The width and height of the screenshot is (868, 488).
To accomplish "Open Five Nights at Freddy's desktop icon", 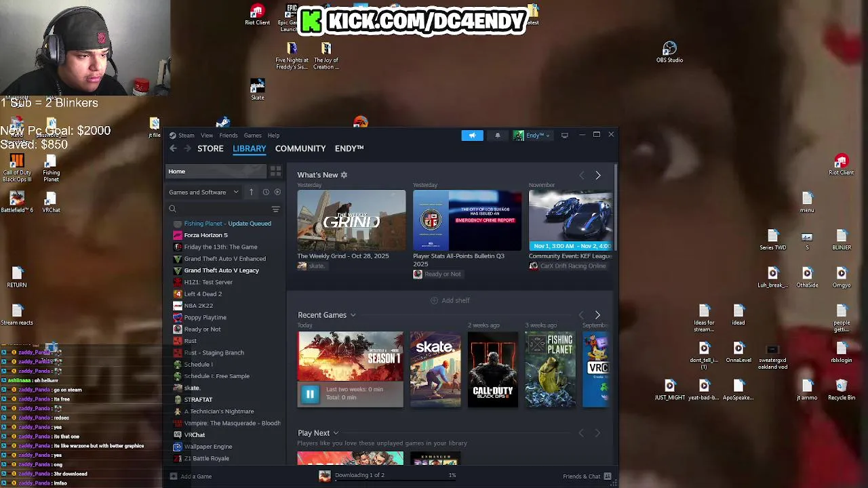I will (x=292, y=56).
